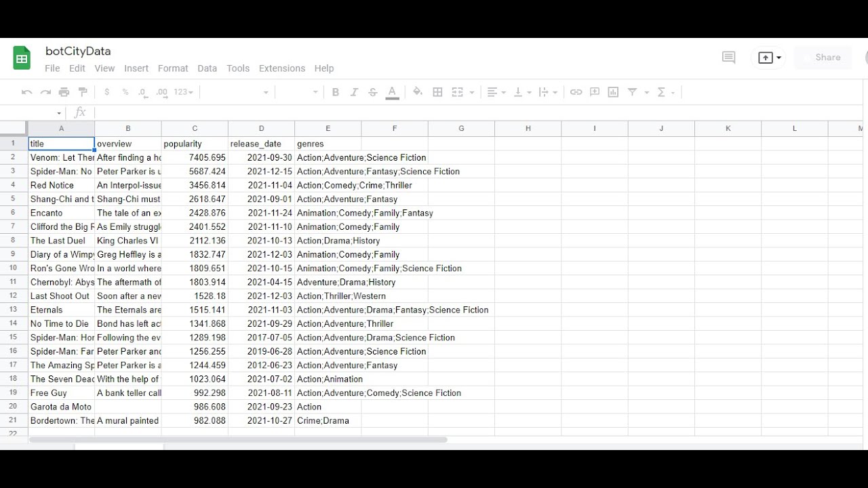Open horizontal align dropdown
The height and width of the screenshot is (488, 868).
pyautogui.click(x=496, y=92)
